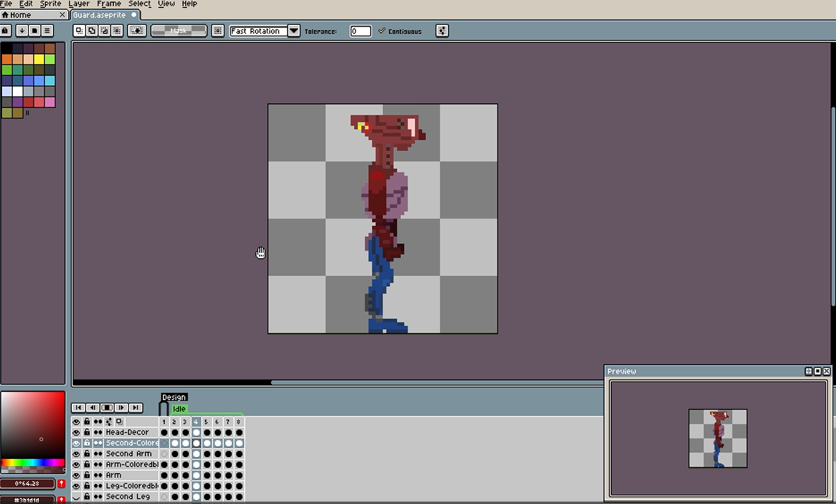Image resolution: width=836 pixels, height=504 pixels.
Task: Go to the next frame
Action: [121, 407]
